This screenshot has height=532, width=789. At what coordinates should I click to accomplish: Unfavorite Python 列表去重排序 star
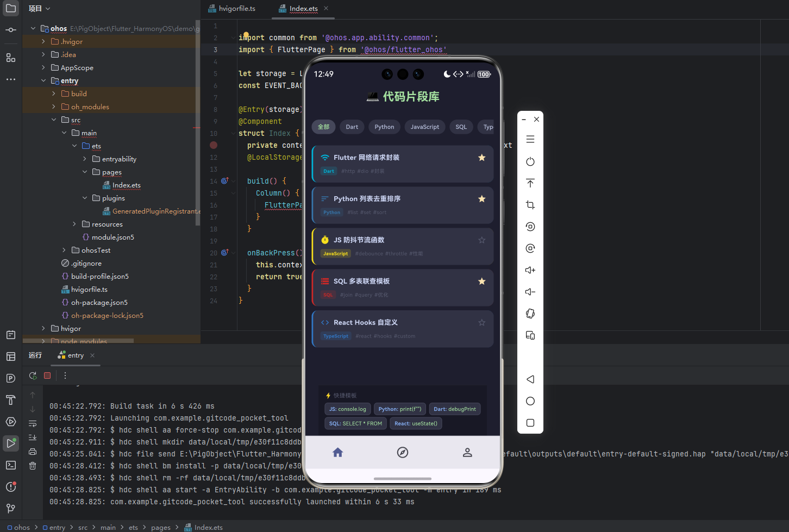(481, 199)
